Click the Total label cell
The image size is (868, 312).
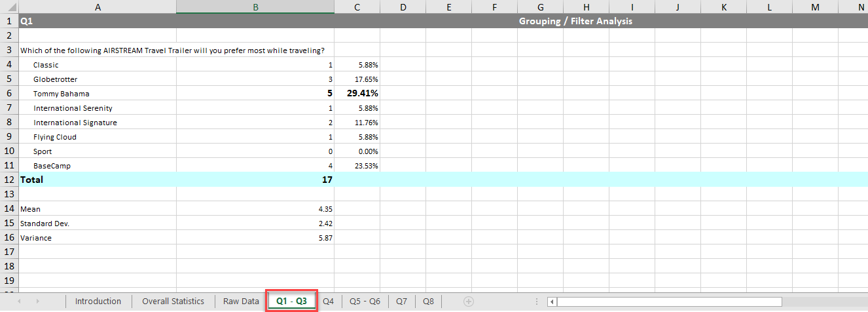pyautogui.click(x=98, y=180)
